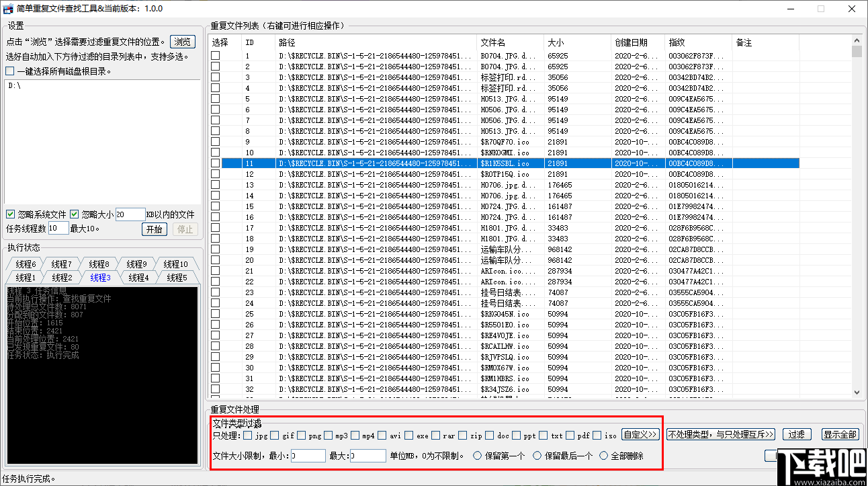This screenshot has width=868, height=486.
Task: Start the scan with the 开始 button
Action: pos(154,229)
